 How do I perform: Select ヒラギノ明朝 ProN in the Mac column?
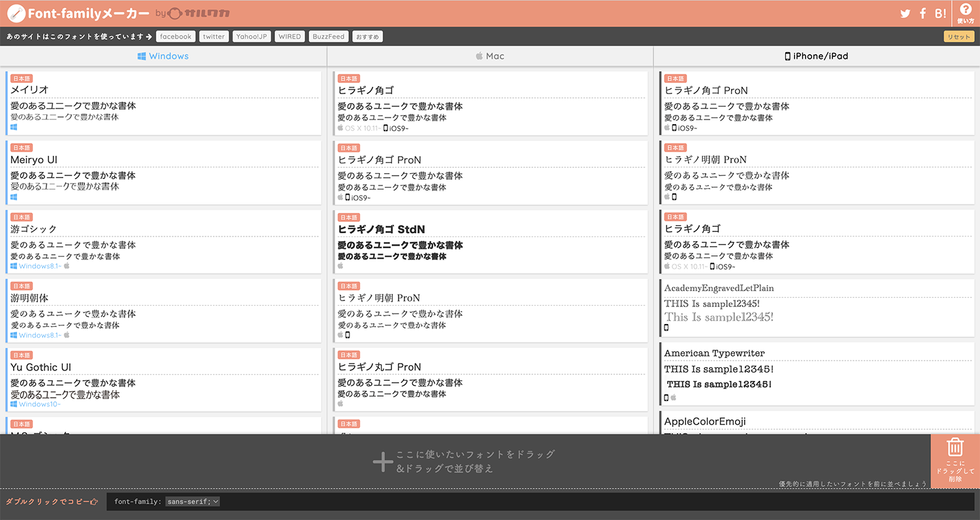[490, 311]
